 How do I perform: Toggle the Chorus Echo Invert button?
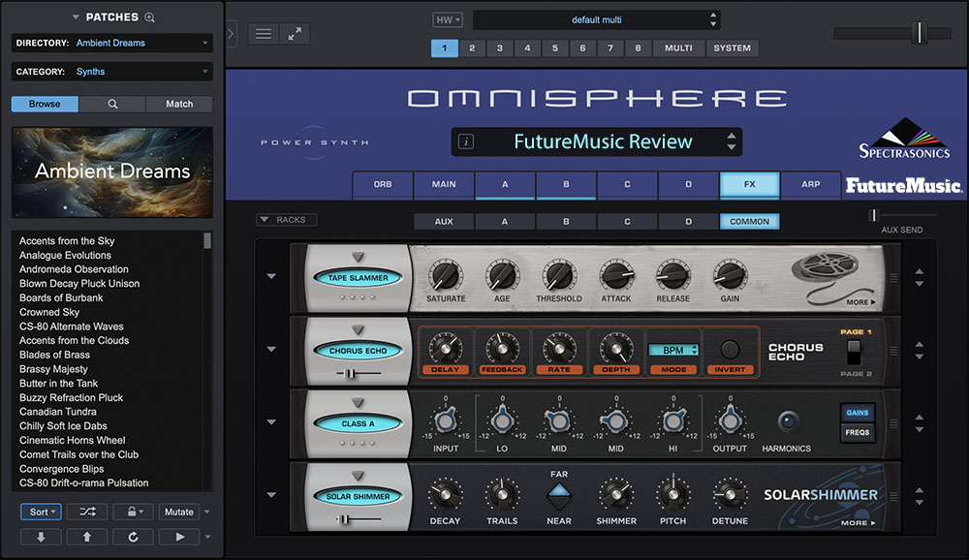coord(730,349)
